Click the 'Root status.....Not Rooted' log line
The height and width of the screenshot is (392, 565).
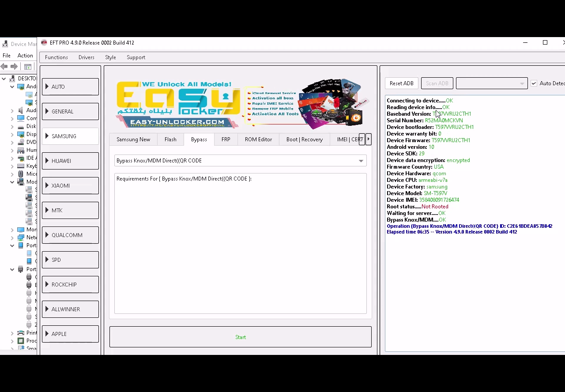(418, 207)
